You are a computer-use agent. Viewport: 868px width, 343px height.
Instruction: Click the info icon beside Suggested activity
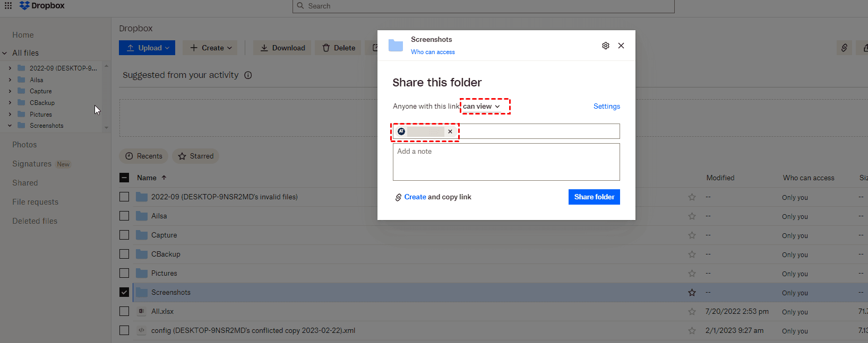tap(248, 75)
